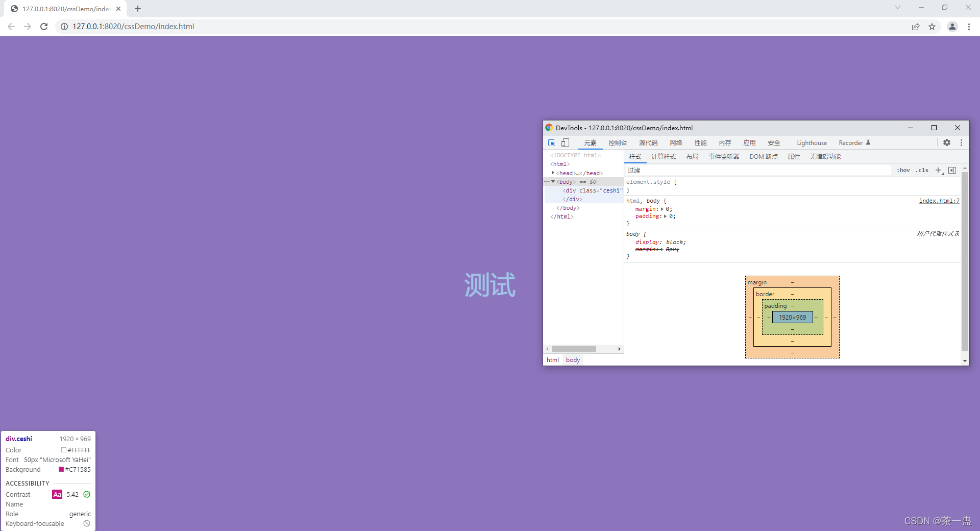Viewport: 980px width, 531px height.
Task: Bookmark this page with star icon
Action: (932, 27)
